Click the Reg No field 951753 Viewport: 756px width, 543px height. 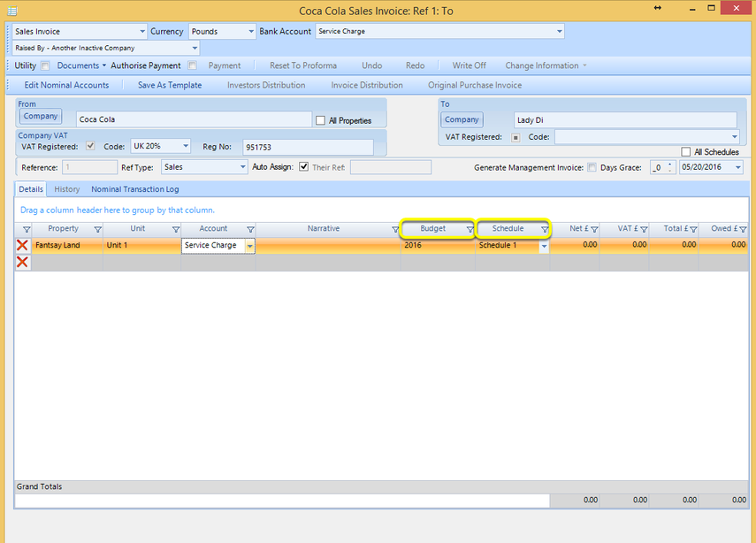pyautogui.click(x=308, y=147)
